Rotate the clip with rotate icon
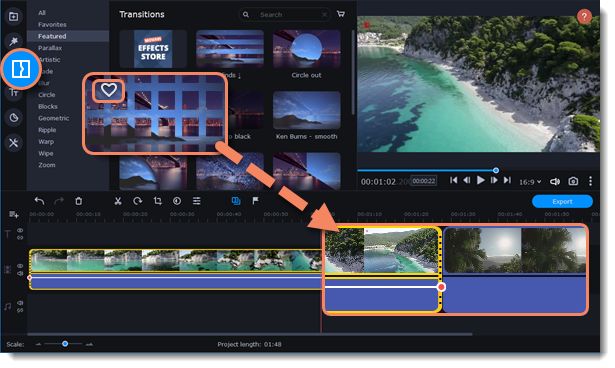615x368 pixels. click(138, 201)
